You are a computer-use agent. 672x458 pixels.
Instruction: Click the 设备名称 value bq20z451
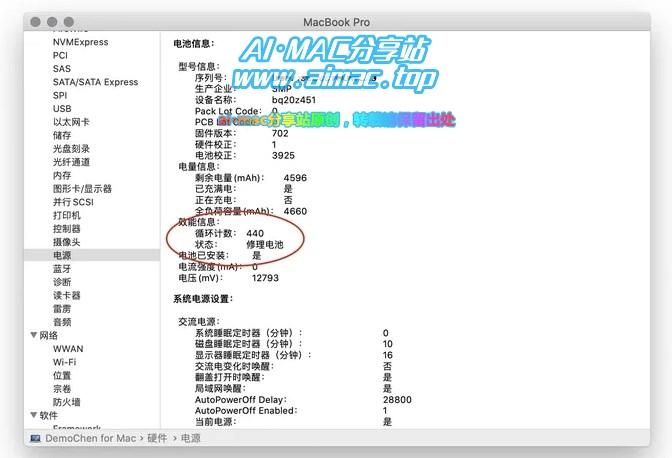(294, 100)
